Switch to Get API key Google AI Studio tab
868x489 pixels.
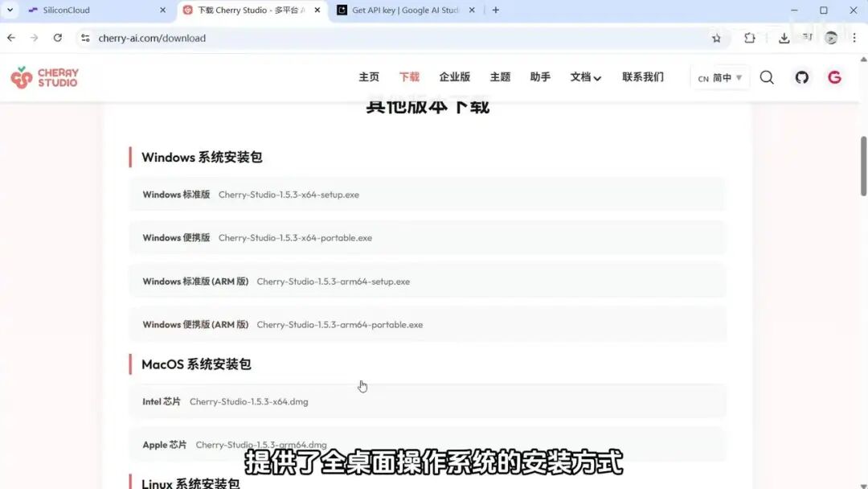[405, 10]
